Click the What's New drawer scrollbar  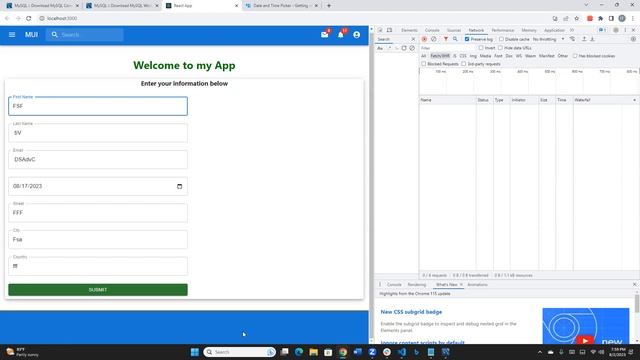pyautogui.click(x=637, y=304)
